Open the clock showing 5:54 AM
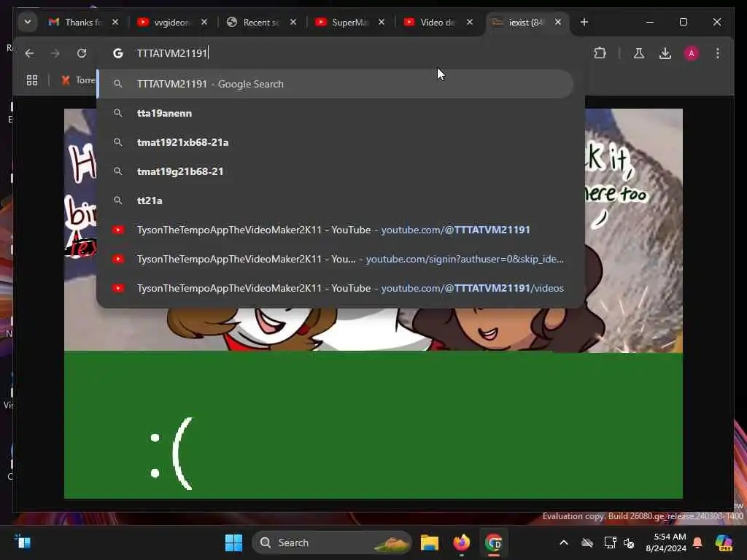This screenshot has height=560, width=747. coord(666,542)
